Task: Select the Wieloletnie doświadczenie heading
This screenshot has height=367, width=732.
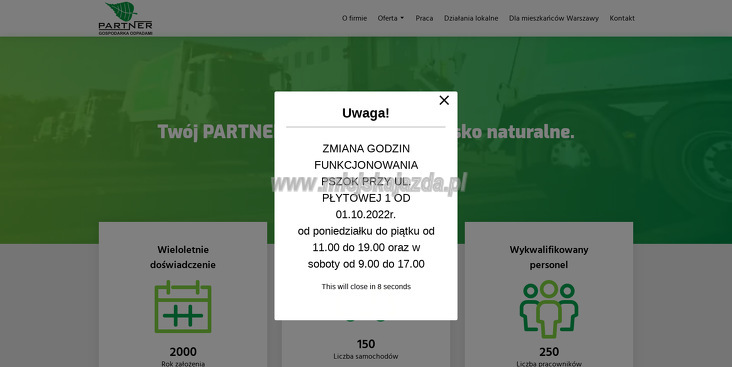Action: point(183,257)
